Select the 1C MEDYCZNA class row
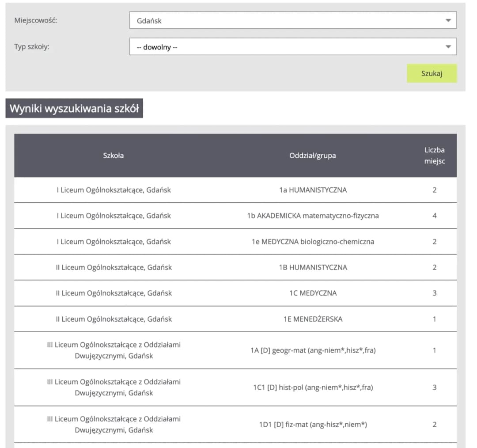Screen dimensions: 477x448 point(313,293)
